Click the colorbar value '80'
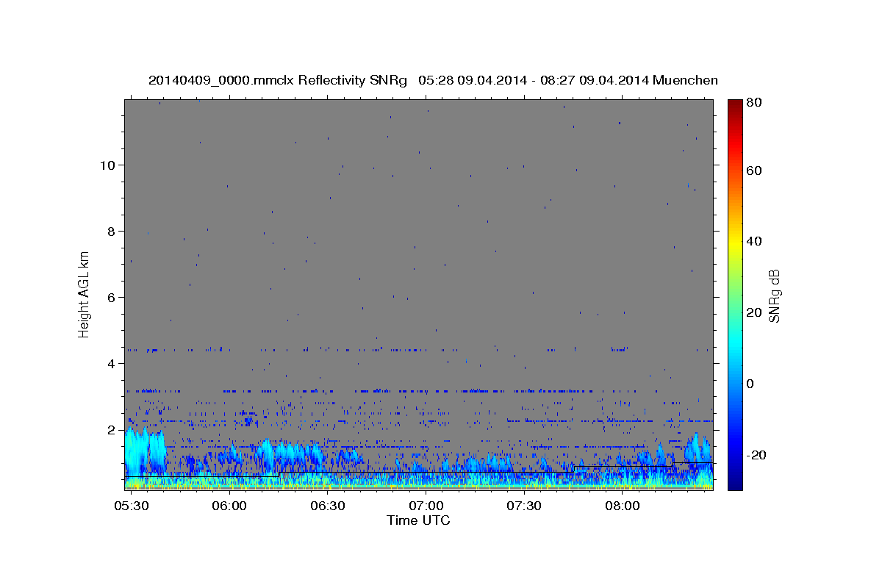 click(x=753, y=103)
